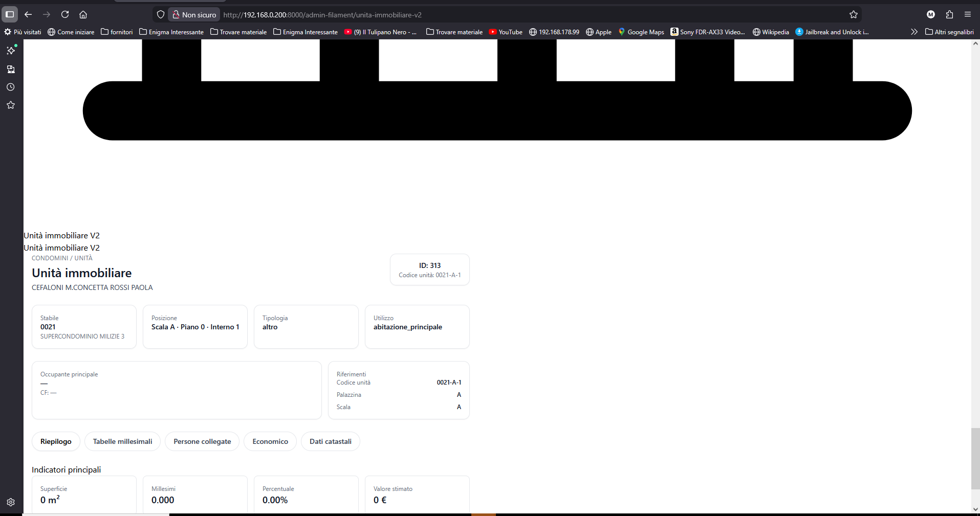Viewport: 980px width, 516px height.
Task: Expand hidden bookmarks with double chevron
Action: tap(914, 32)
